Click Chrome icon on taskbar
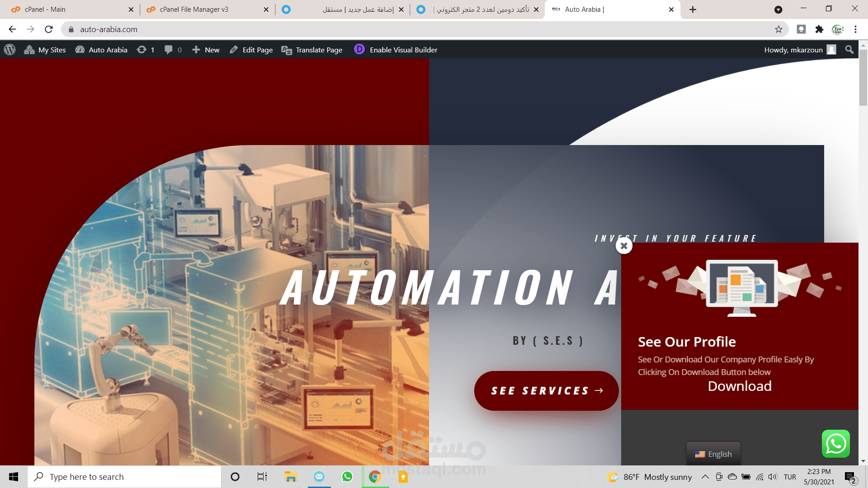Screen dimensions: 868x488 point(375,477)
